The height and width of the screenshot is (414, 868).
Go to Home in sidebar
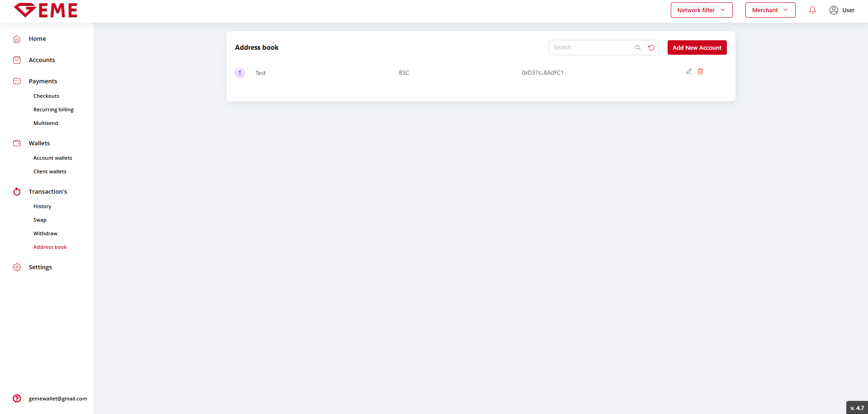[37, 38]
